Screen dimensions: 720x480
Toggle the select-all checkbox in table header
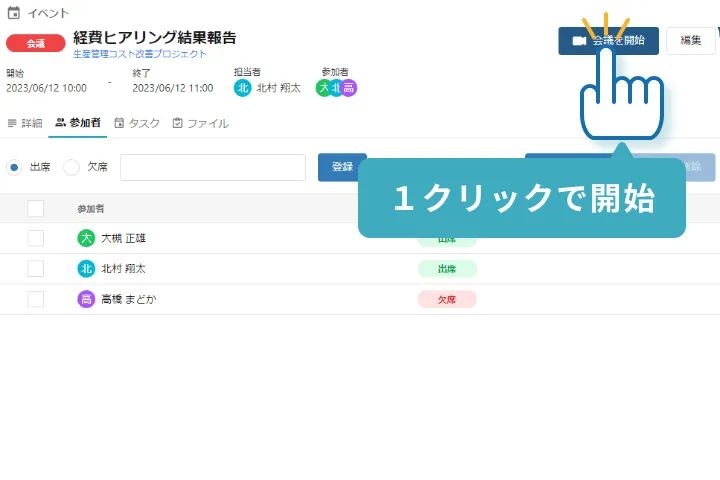coord(36,209)
